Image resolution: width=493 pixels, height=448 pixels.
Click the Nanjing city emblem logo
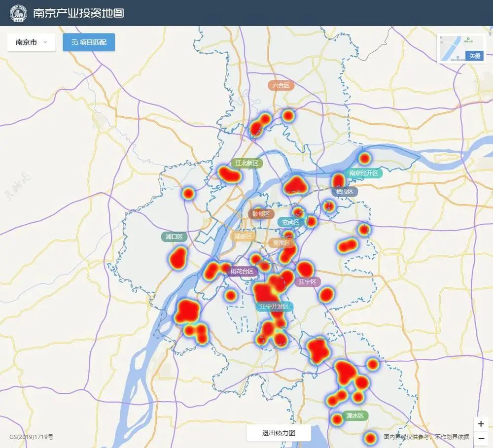[19, 13]
